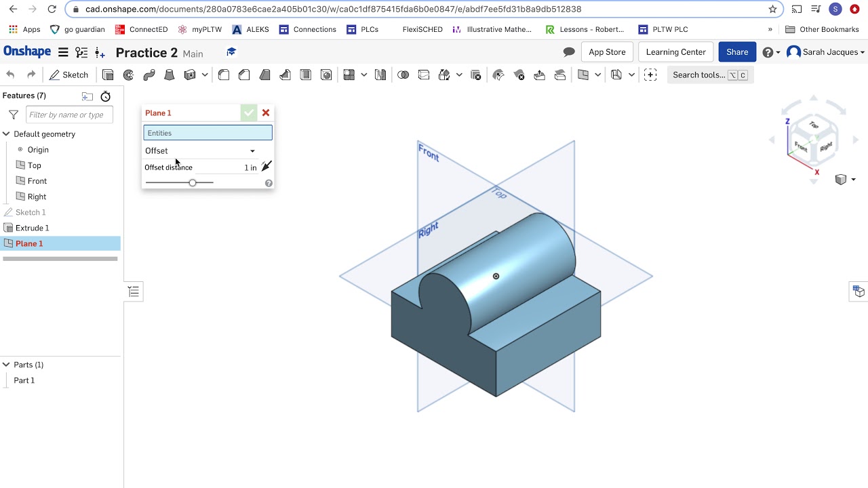The width and height of the screenshot is (868, 488).
Task: Open the Learning Center
Action: click(675, 52)
